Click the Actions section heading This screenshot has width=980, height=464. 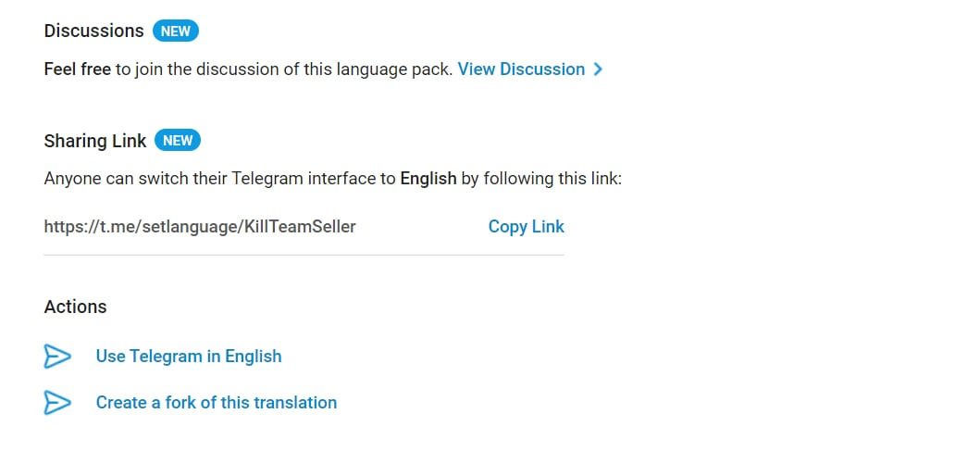coord(75,307)
